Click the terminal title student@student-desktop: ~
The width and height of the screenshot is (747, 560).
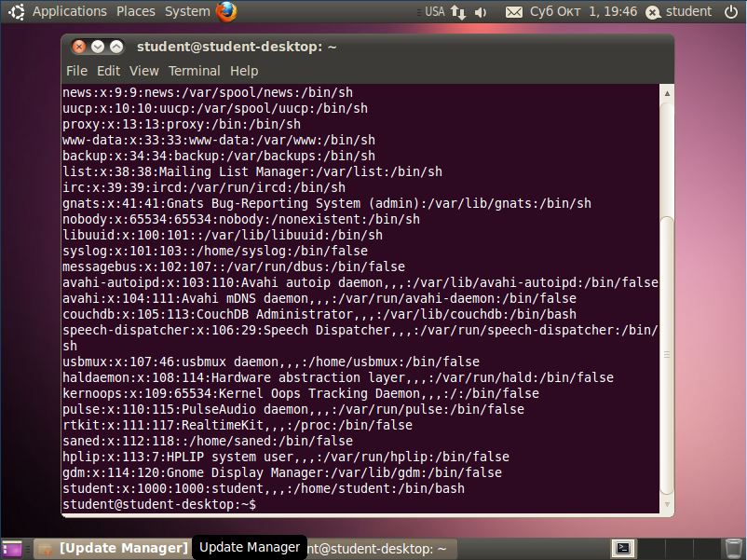click(237, 47)
